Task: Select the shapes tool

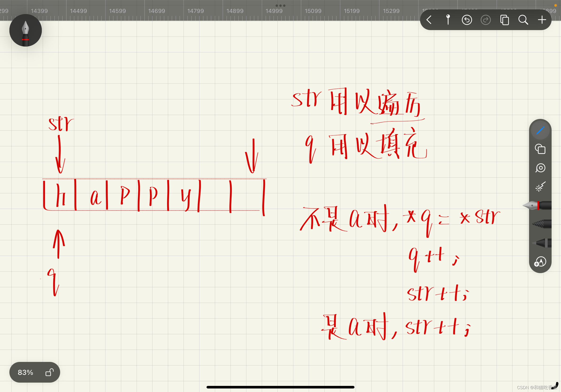Action: click(x=540, y=149)
